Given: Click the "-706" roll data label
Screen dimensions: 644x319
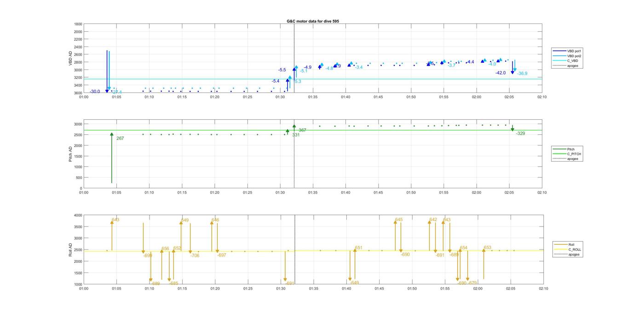Looking at the screenshot, I should coord(195,255).
